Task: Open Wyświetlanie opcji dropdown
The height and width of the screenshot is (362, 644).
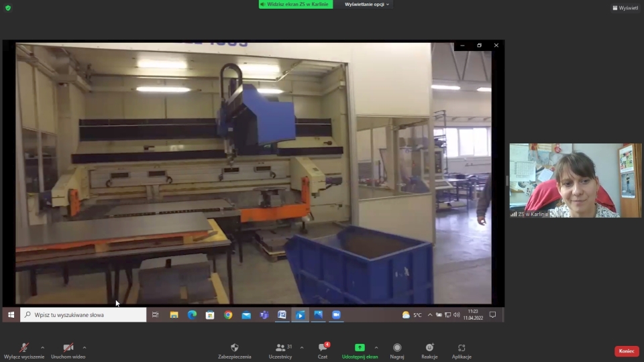Action: pos(367,4)
